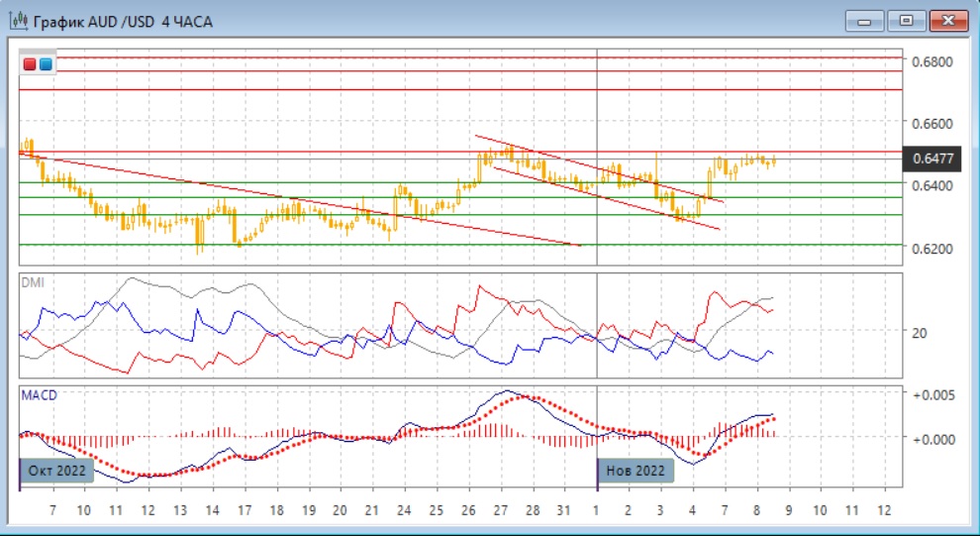The image size is (980, 536).
Task: Minimize the AUD/USD chart window
Action: 864,20
